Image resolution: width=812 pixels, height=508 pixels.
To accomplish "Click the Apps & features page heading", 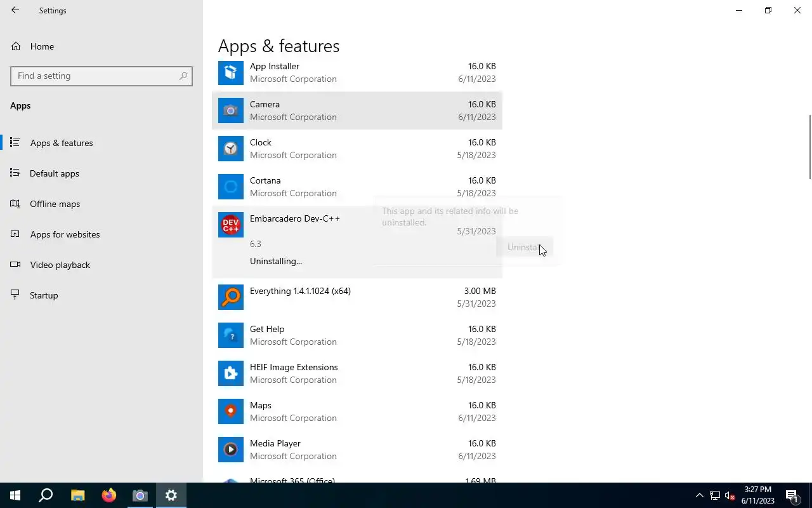I will click(279, 46).
